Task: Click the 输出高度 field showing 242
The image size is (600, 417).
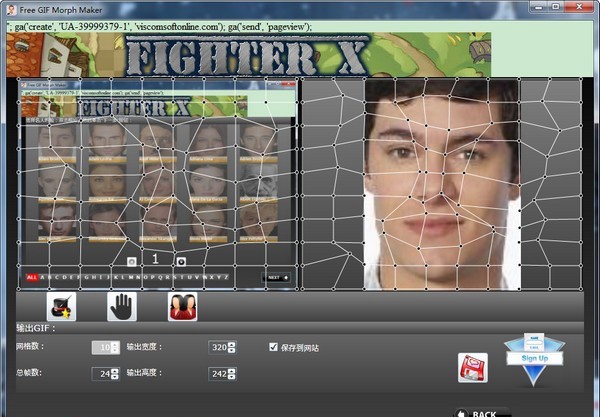Action: [218, 374]
